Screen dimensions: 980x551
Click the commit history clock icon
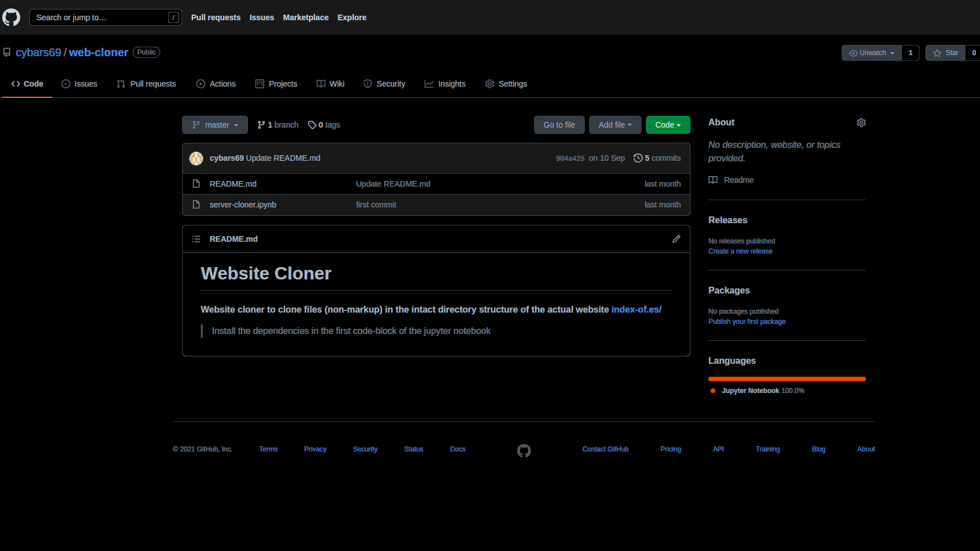pos(638,158)
